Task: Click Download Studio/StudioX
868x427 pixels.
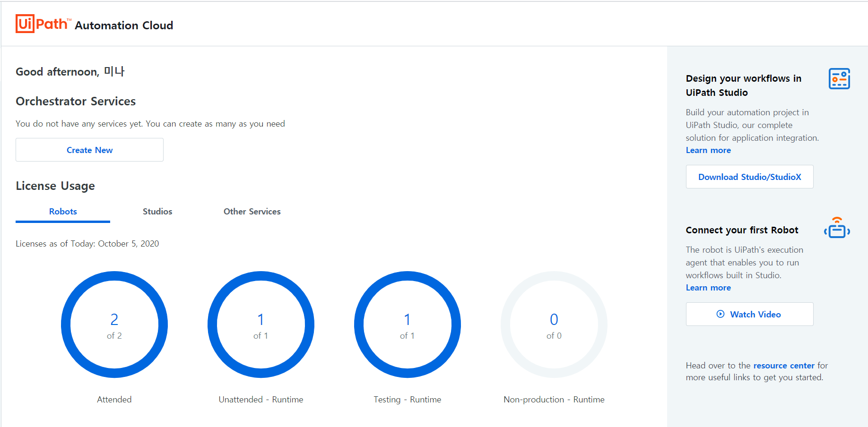Action: coord(749,177)
